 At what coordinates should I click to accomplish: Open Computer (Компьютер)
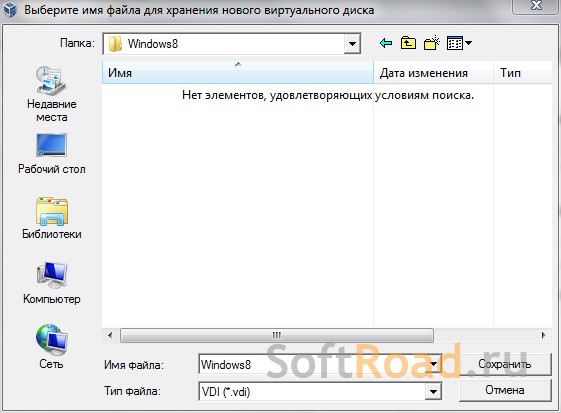coord(52,283)
